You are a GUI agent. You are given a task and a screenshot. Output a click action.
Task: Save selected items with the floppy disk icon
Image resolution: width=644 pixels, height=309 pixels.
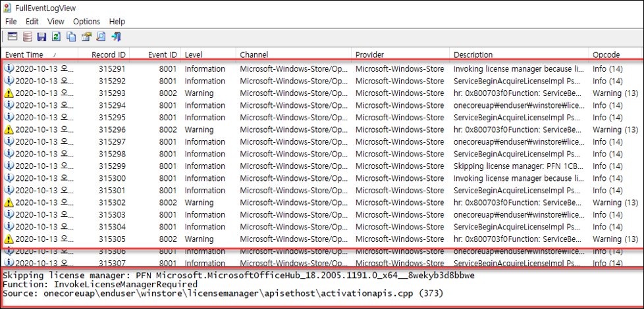(41, 37)
